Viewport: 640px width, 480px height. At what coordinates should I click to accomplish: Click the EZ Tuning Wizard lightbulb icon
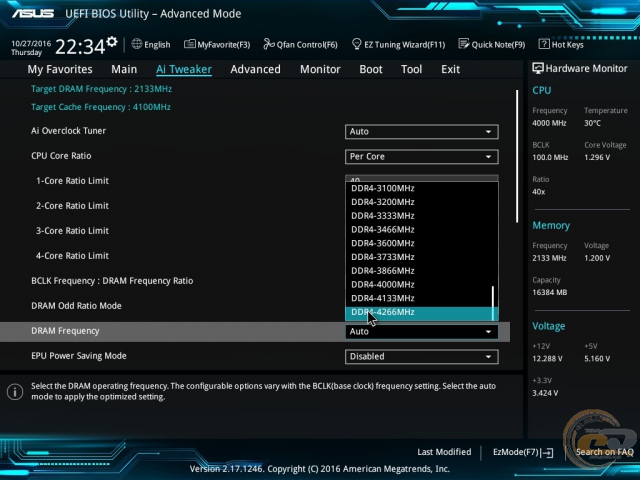pos(356,44)
